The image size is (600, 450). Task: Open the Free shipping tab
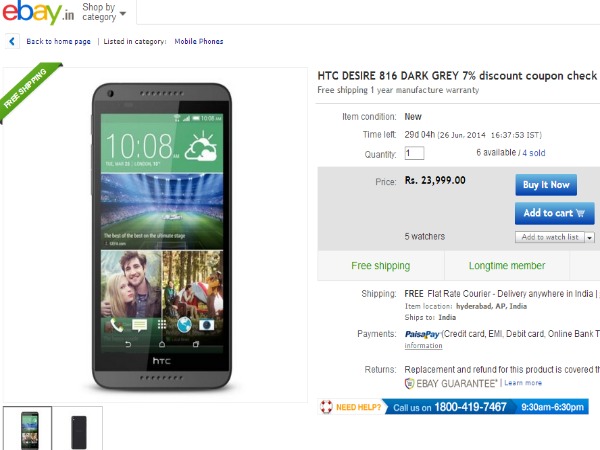[380, 266]
